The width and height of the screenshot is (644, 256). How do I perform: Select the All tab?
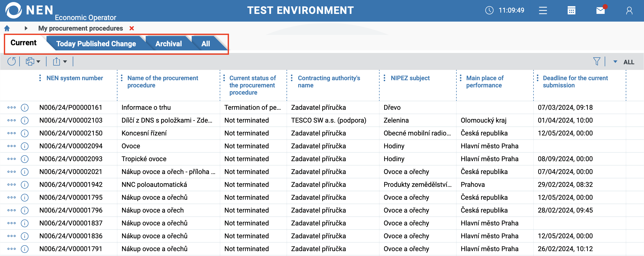[x=206, y=44]
